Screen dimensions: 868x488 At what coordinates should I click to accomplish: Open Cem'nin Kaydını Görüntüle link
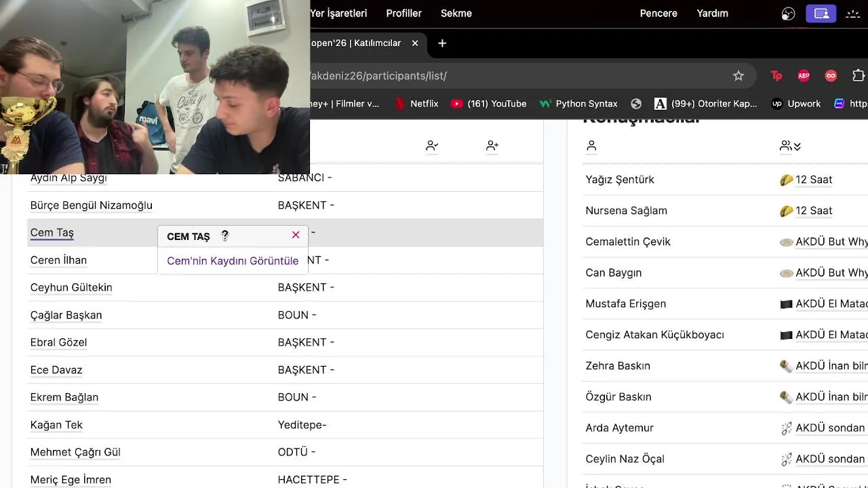tap(233, 260)
